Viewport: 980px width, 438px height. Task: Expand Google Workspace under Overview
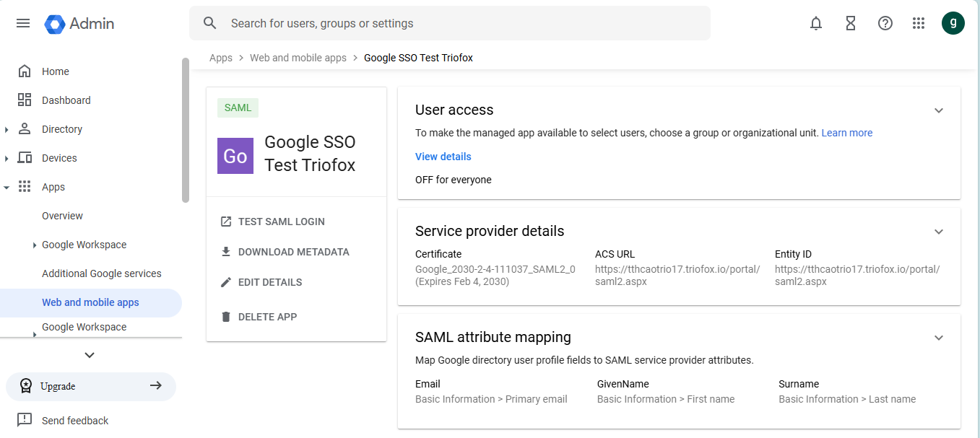click(35, 245)
